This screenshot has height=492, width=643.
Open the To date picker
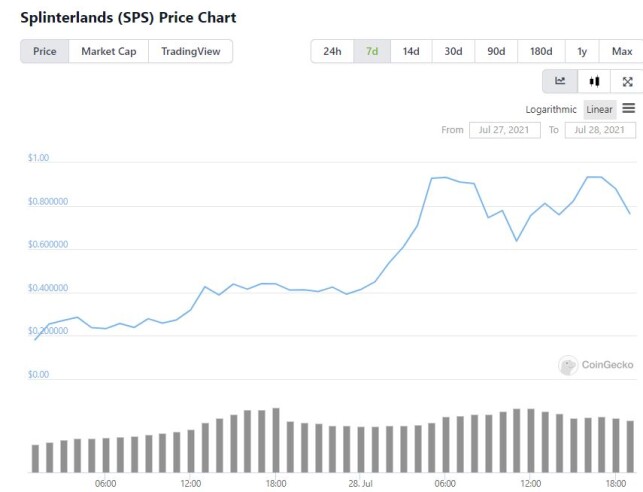(600, 130)
